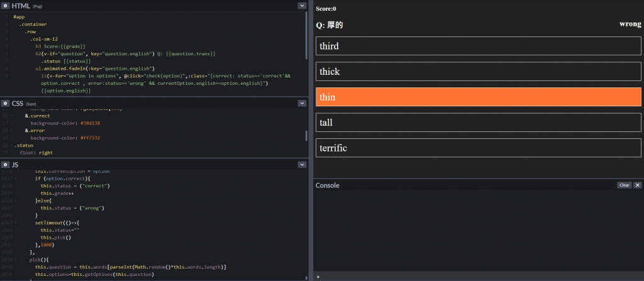Click the question text 'Q: 厚的'

[330, 25]
